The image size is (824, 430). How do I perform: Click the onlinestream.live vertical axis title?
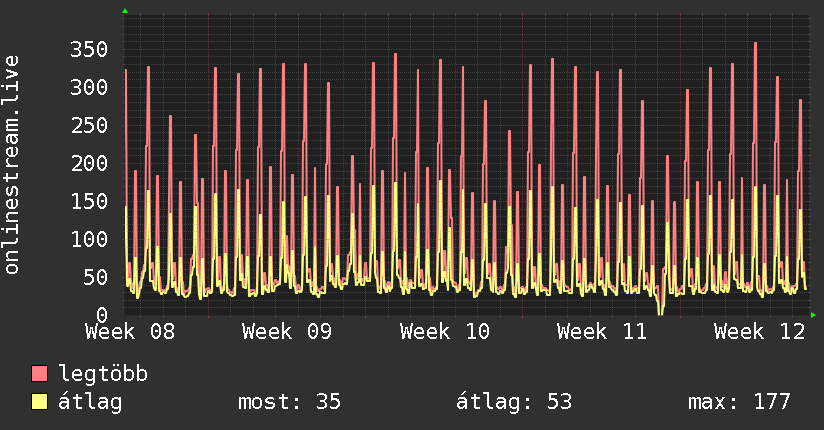(x=12, y=165)
